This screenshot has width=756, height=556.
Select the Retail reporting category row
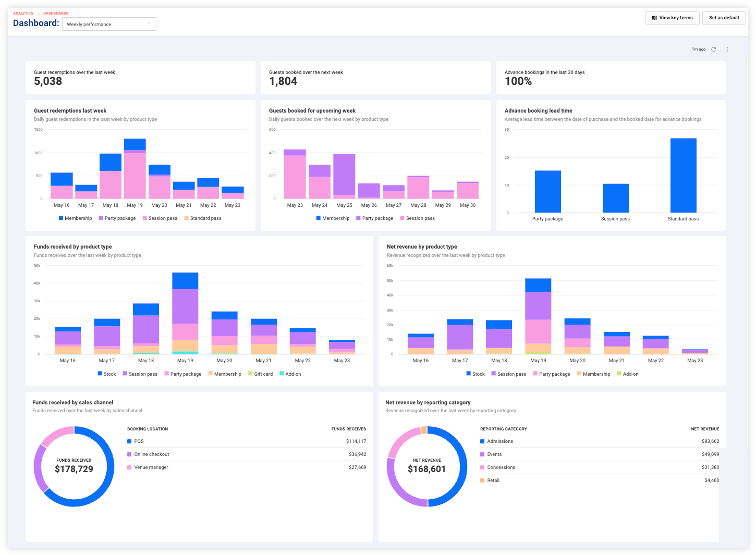600,480
